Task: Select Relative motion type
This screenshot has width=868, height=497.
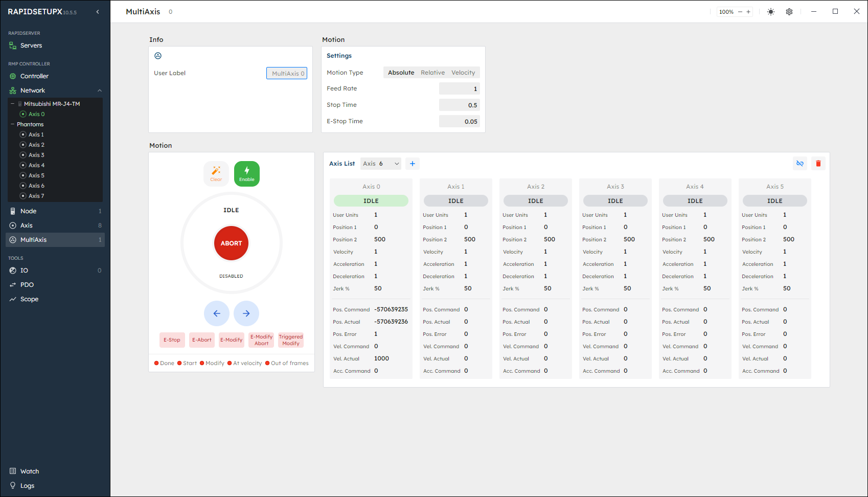Action: tap(432, 73)
